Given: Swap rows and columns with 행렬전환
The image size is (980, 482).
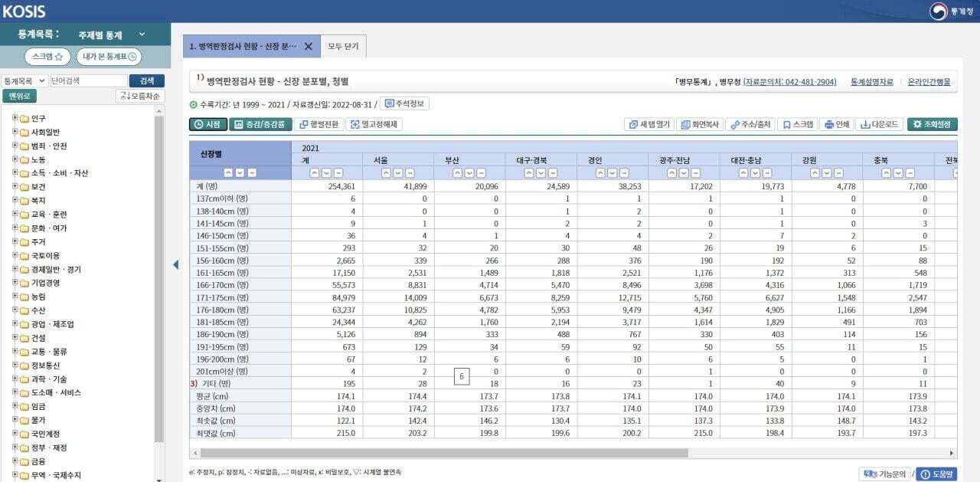Looking at the screenshot, I should pos(318,124).
